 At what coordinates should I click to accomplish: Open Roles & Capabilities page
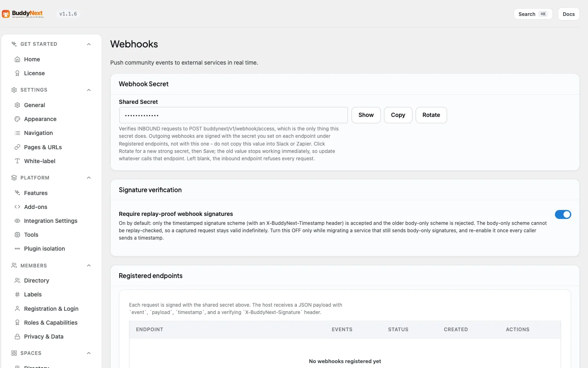(51, 323)
